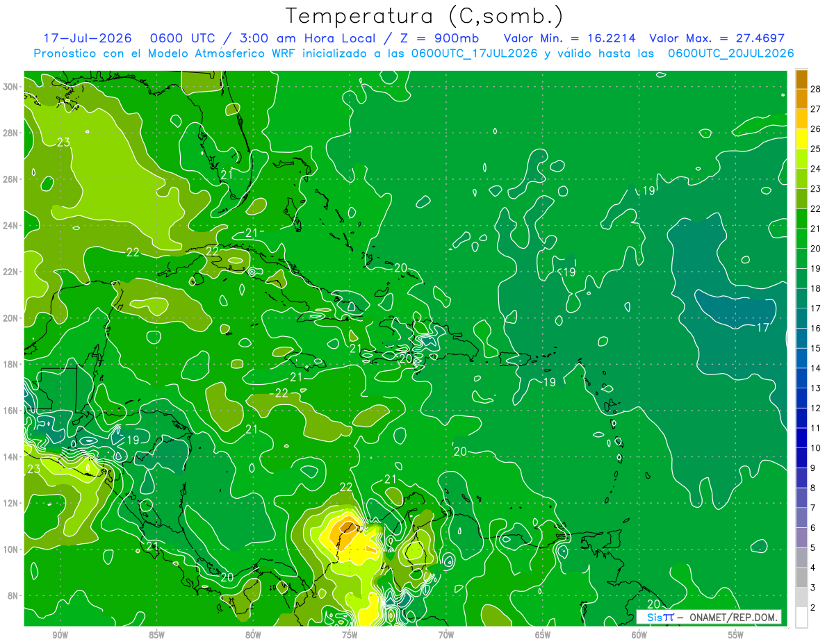Click the Pronóstico WRF model description line

[x=414, y=53]
